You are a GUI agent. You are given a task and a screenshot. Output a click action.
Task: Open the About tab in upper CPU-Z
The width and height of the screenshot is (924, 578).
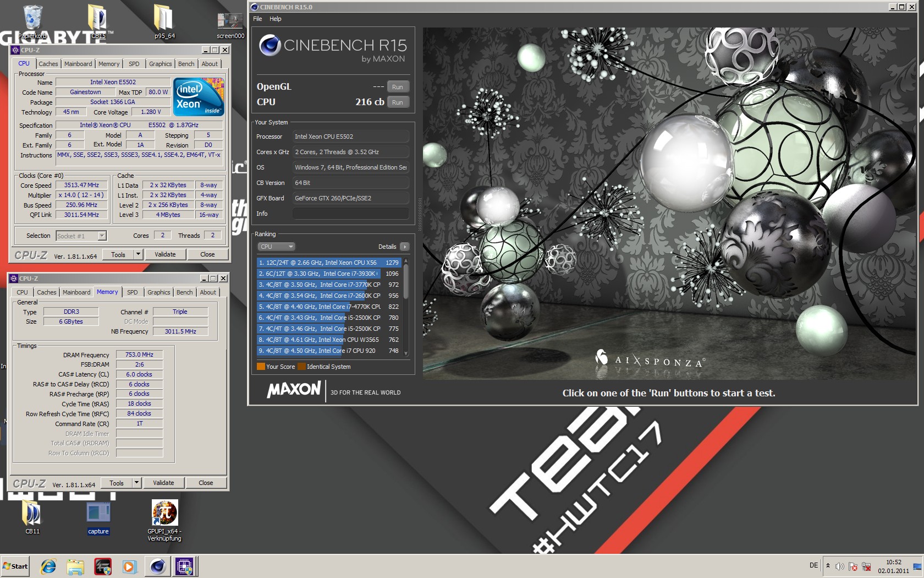pyautogui.click(x=210, y=64)
